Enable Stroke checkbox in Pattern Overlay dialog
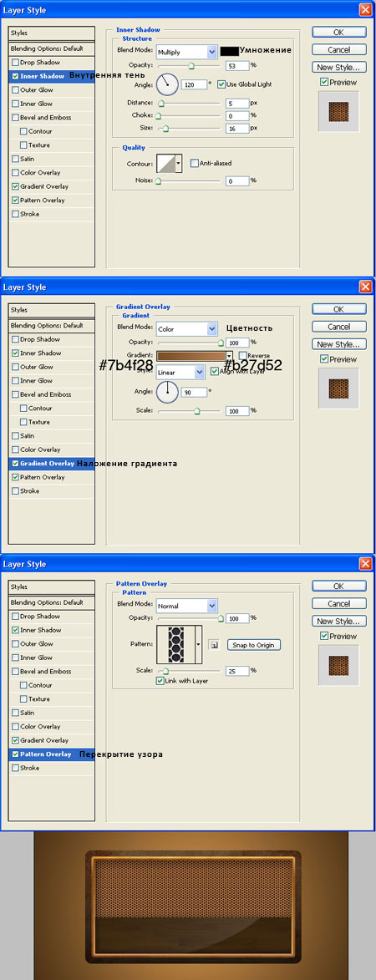This screenshot has width=376, height=980. [15, 768]
